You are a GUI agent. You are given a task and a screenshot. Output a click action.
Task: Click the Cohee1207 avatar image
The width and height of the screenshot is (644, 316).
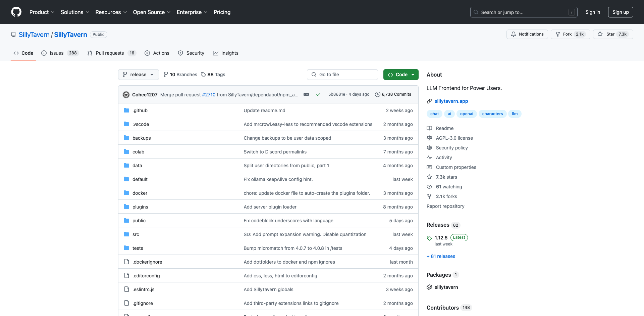coord(126,95)
